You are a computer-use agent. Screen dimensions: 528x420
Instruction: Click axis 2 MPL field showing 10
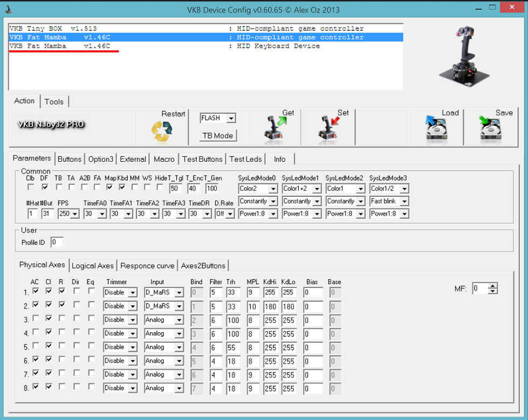[253, 307]
